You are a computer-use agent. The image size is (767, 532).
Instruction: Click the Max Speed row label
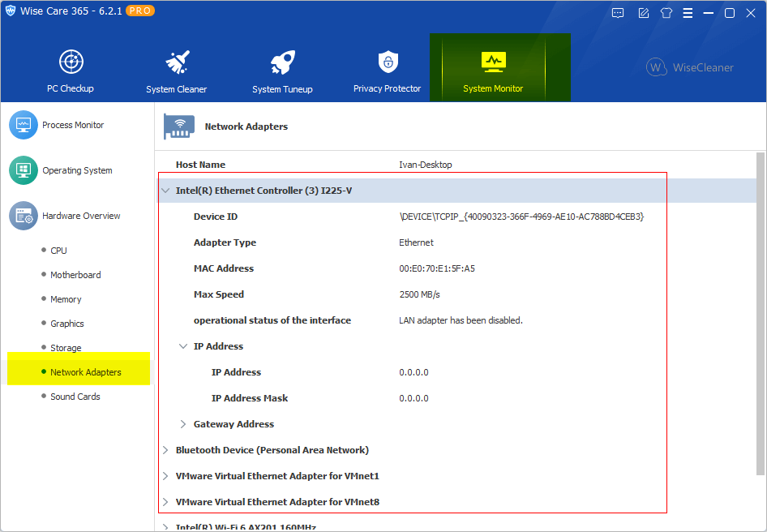coord(219,294)
